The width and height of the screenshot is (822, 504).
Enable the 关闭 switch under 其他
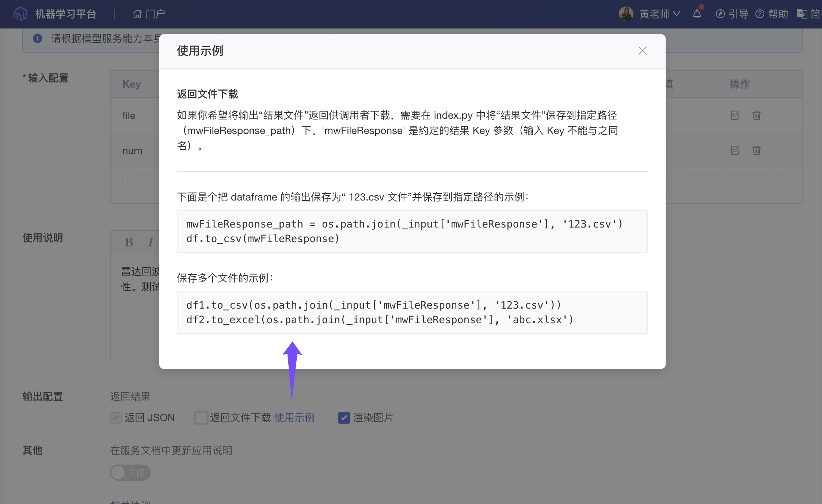click(x=130, y=473)
